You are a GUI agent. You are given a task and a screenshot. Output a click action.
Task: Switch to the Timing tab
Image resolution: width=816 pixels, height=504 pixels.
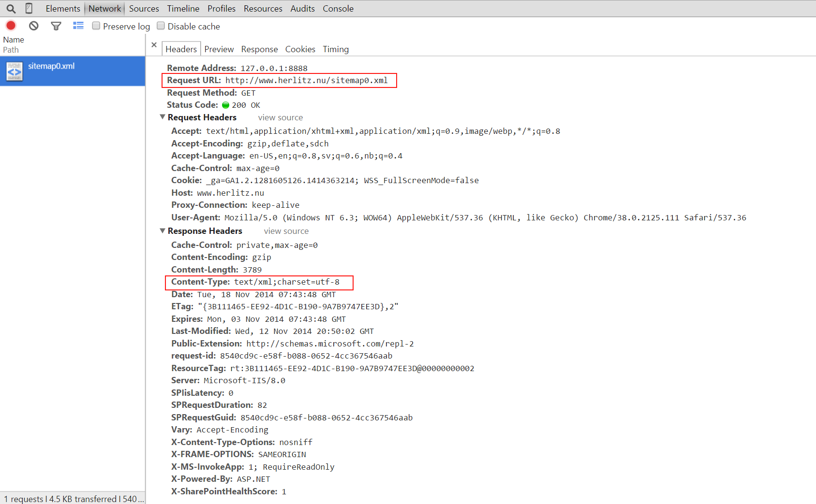click(x=335, y=49)
